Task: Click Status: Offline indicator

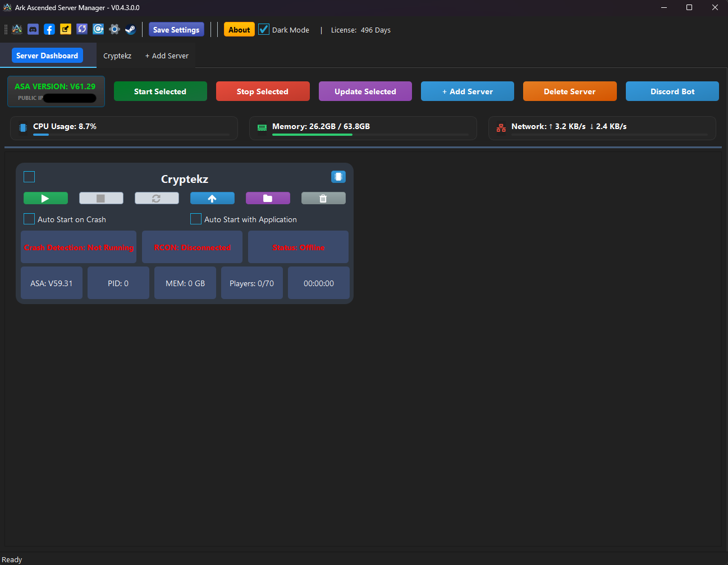Action: coord(298,247)
